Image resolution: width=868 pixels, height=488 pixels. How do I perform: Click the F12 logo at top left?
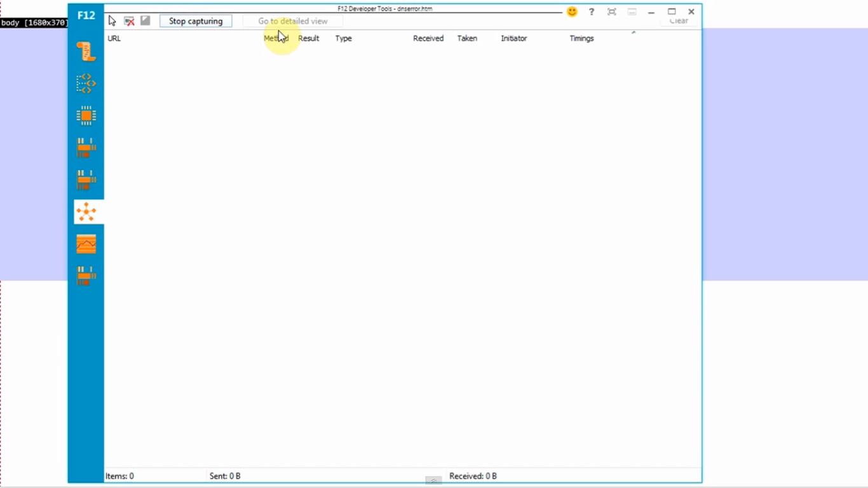click(86, 15)
